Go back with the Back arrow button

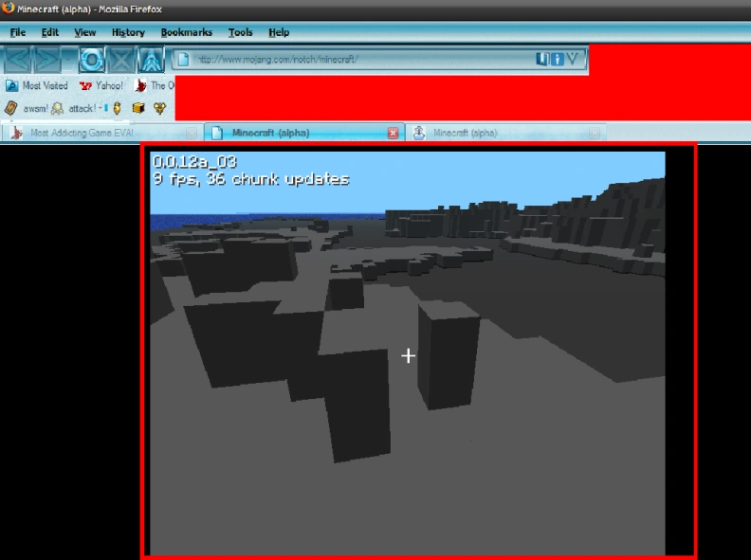(x=18, y=60)
